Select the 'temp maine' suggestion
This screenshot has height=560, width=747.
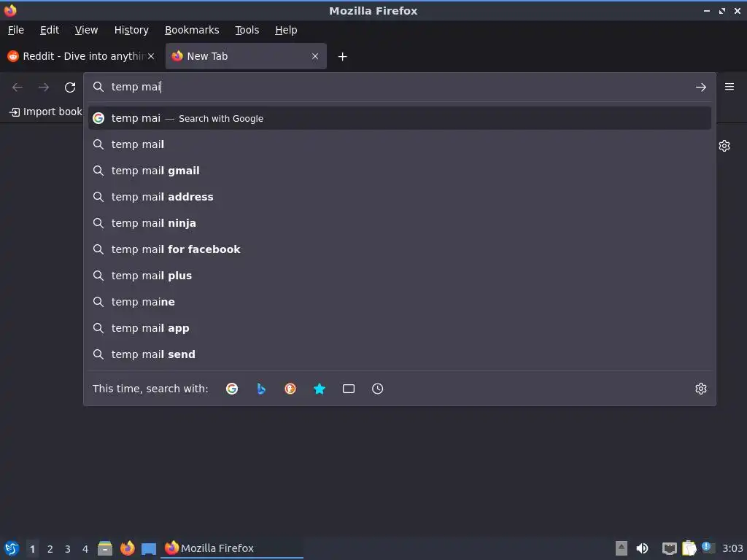[x=399, y=301]
